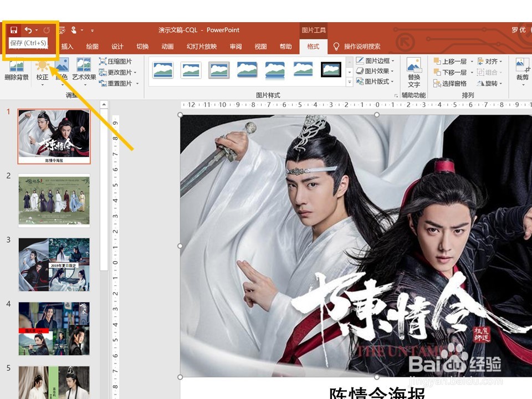Open the 帮助 (Help) tab

pos(286,47)
